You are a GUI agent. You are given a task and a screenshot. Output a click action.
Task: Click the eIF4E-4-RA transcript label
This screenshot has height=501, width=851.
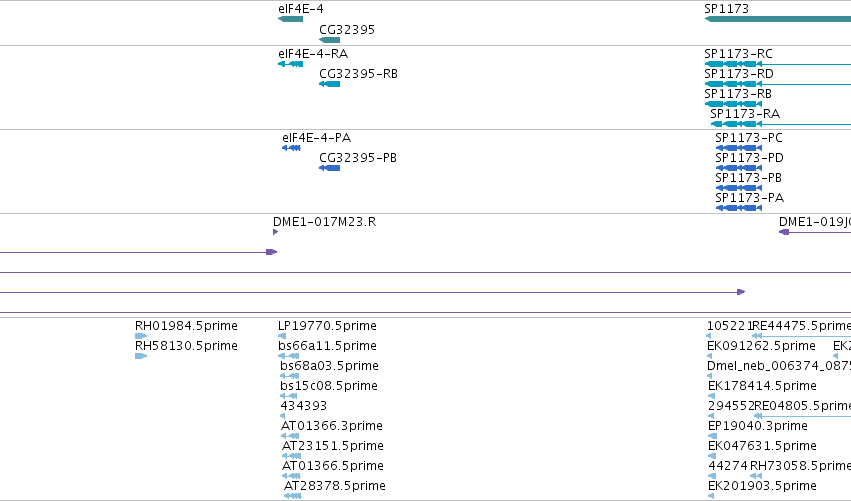[313, 54]
